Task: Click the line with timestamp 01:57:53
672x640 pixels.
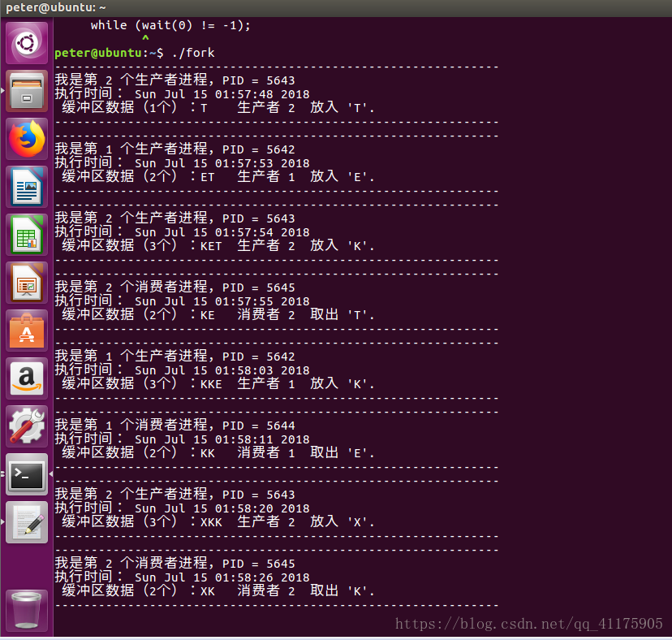Action: (182, 163)
